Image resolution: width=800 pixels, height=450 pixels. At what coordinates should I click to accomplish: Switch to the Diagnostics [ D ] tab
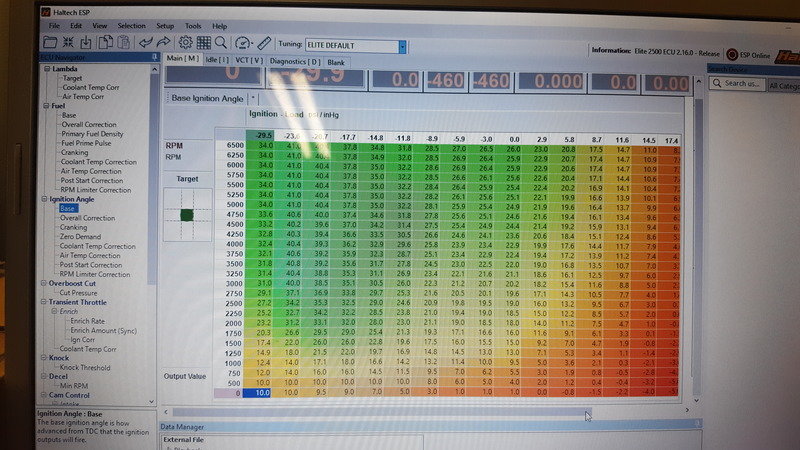[295, 61]
